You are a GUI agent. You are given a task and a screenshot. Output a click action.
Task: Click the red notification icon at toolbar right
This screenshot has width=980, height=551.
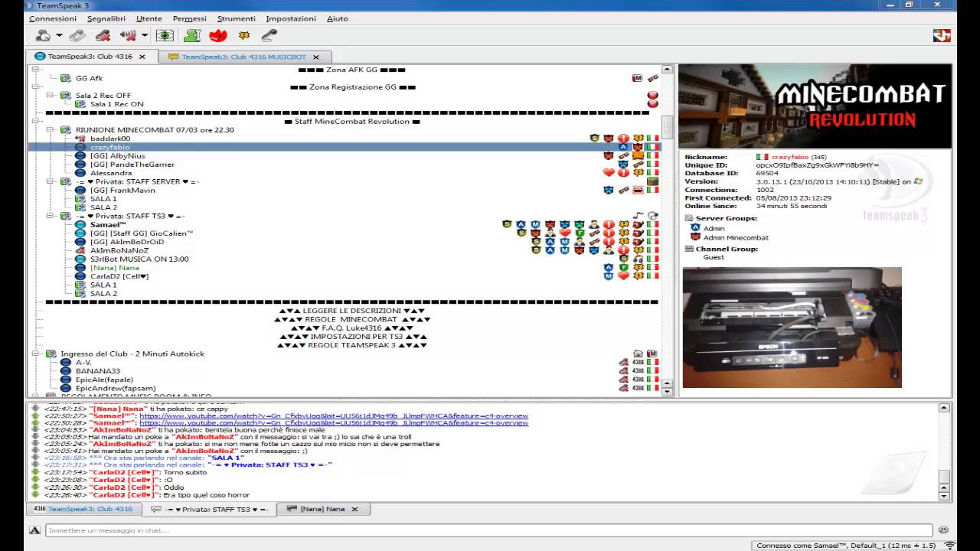942,35
